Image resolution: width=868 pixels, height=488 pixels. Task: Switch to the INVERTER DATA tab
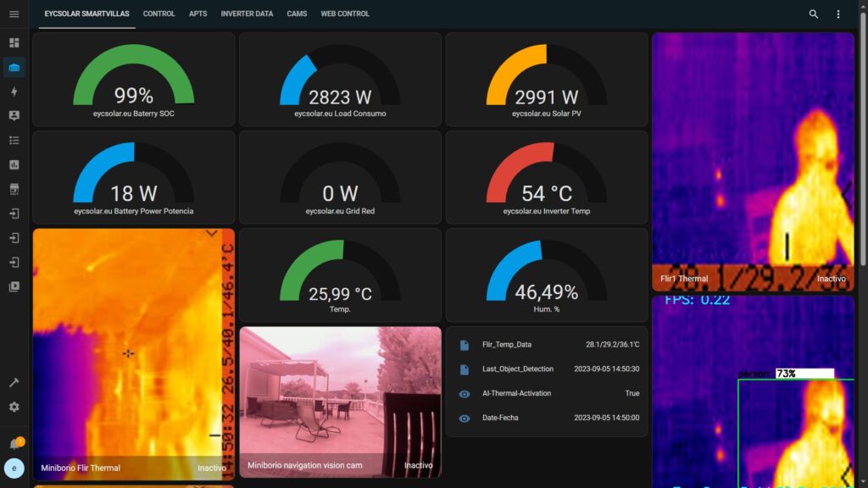pyautogui.click(x=247, y=14)
